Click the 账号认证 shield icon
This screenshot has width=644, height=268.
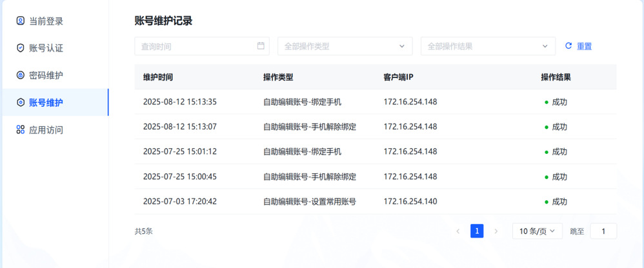[x=21, y=48]
